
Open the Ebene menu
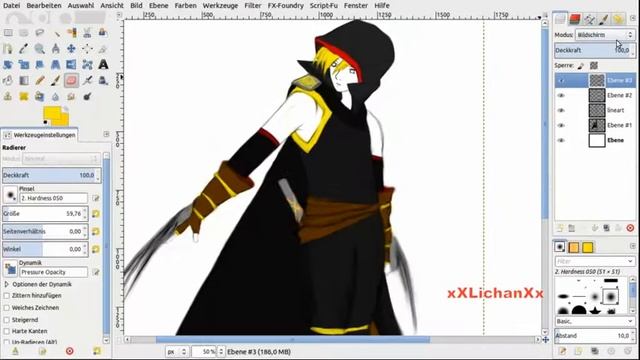[158, 5]
